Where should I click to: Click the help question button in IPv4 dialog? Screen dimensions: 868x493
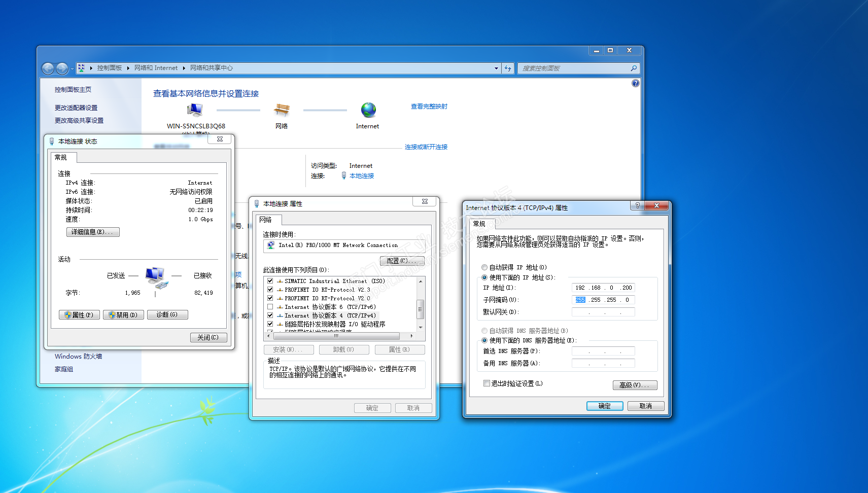point(637,205)
